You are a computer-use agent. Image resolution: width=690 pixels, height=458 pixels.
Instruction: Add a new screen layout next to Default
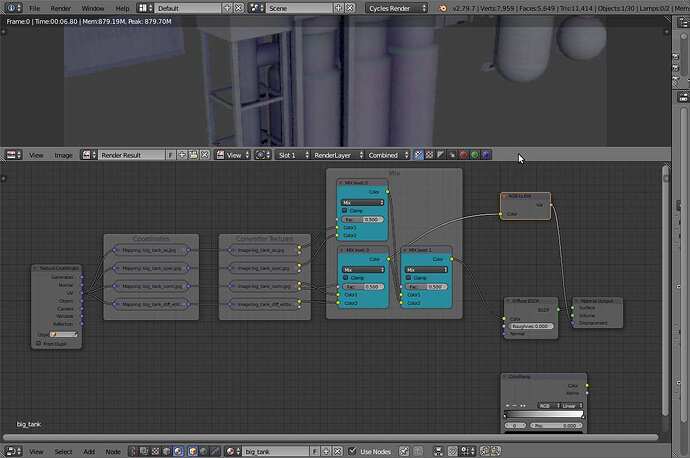point(228,8)
